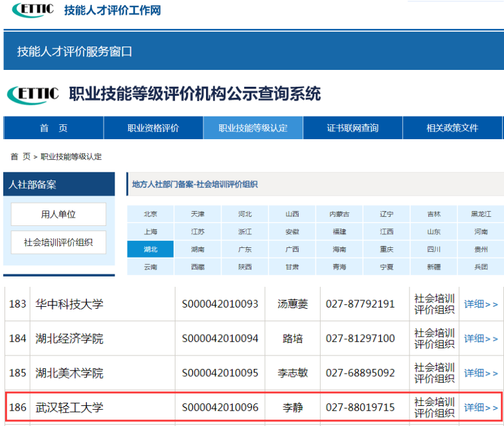Click contact name 李静
504x426 pixels.
[x=293, y=408]
